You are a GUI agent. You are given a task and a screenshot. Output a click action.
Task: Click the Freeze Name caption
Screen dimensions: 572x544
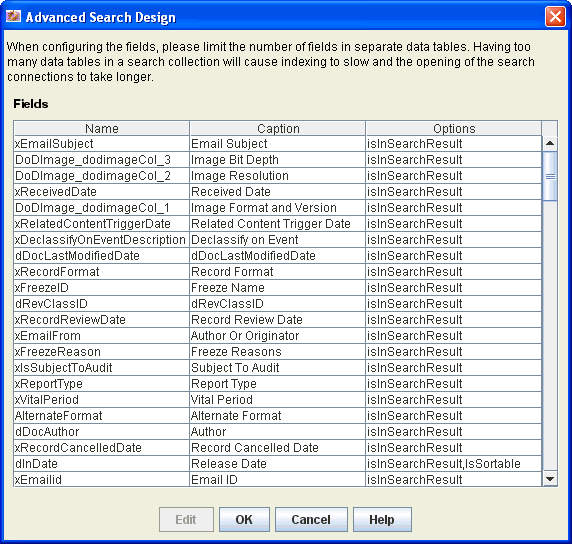pyautogui.click(x=278, y=288)
